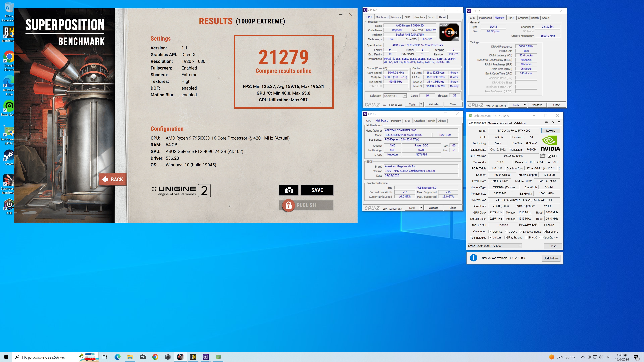Image resolution: width=644 pixels, height=362 pixels.
Task: Click the BIOS export arrow icon in GPU-Z
Action: tap(542, 156)
